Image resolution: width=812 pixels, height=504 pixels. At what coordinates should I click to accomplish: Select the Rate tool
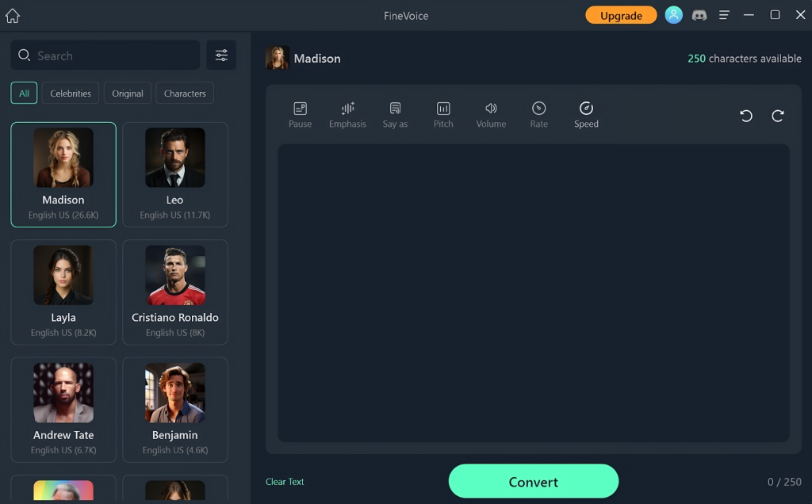[538, 115]
